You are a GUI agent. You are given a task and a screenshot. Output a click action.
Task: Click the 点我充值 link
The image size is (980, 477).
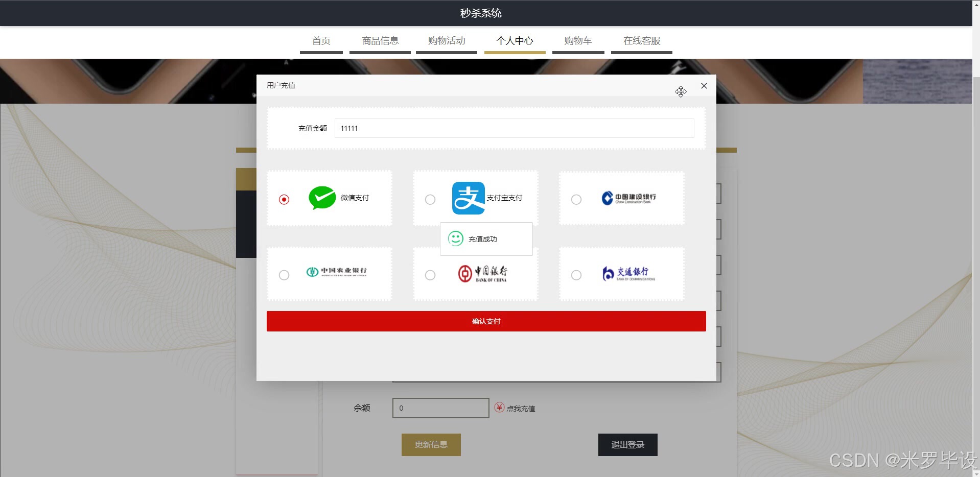[521, 409]
